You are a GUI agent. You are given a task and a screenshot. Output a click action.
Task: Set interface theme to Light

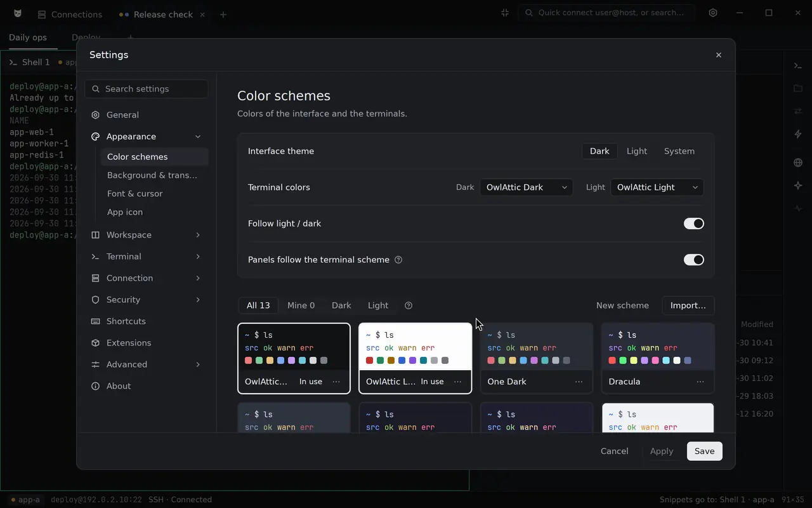coord(637,151)
